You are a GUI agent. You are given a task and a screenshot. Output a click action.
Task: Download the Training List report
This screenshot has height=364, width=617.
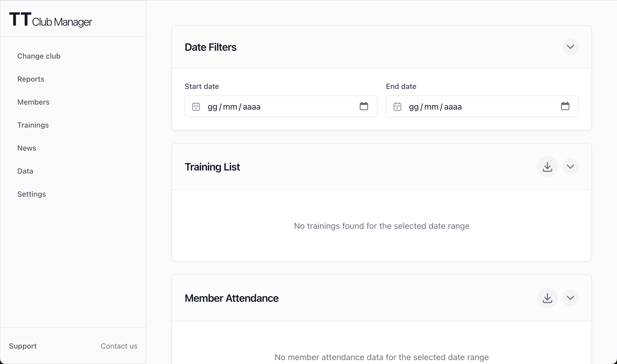pyautogui.click(x=547, y=167)
